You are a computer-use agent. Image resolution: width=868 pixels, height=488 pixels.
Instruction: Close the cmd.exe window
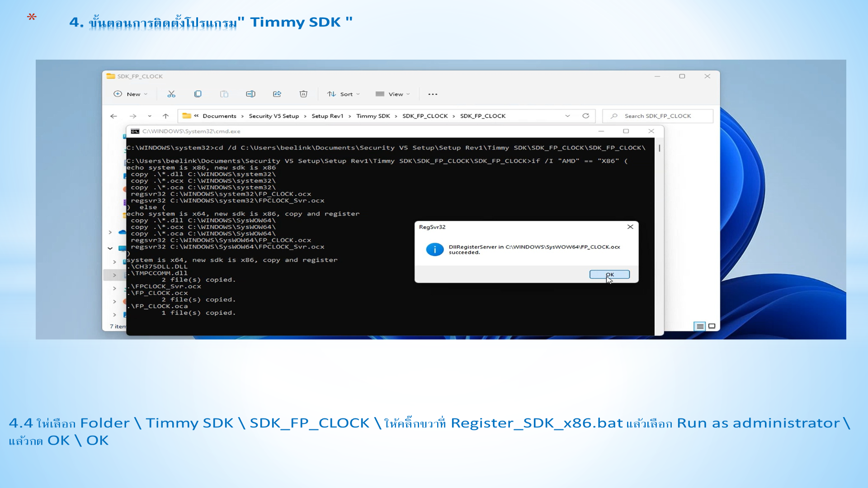tap(651, 131)
